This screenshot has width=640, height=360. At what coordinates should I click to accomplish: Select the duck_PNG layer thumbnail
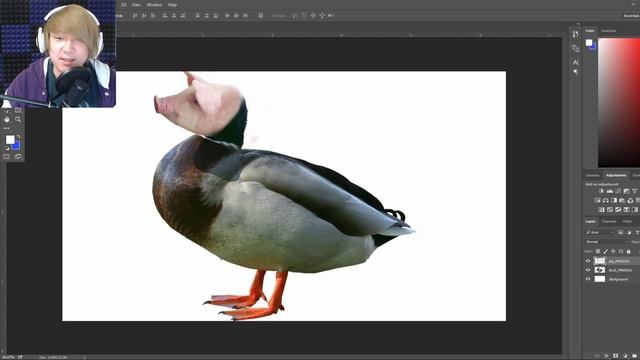[600, 270]
